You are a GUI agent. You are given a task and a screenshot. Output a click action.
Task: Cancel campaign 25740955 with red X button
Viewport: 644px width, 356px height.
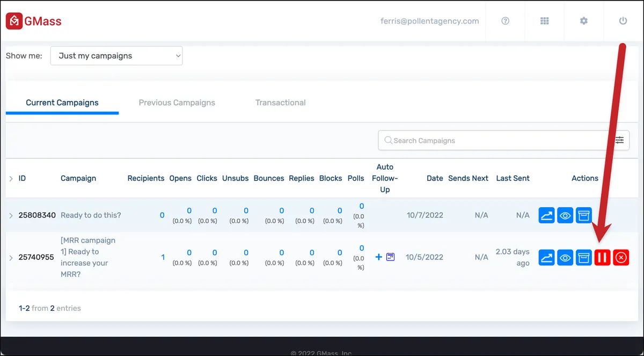pyautogui.click(x=621, y=258)
